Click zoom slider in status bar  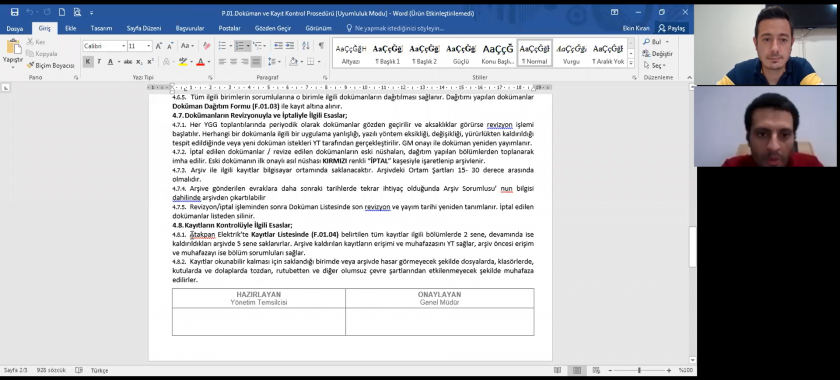click(639, 370)
